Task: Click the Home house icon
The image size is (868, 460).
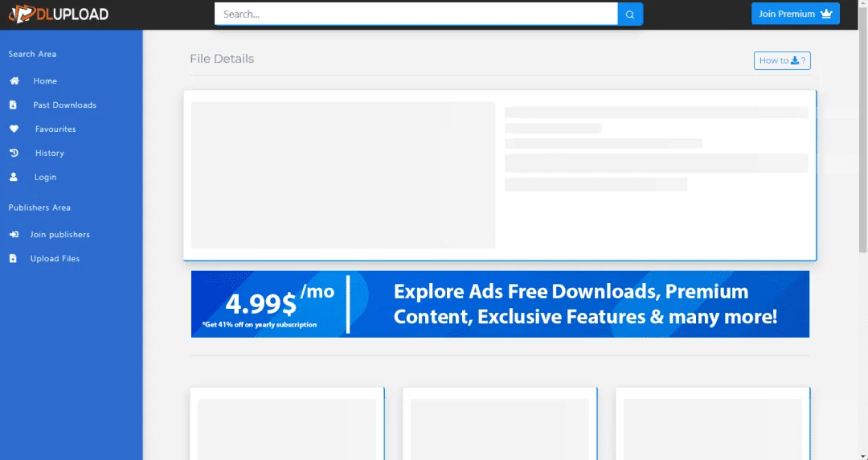Action: (14, 81)
